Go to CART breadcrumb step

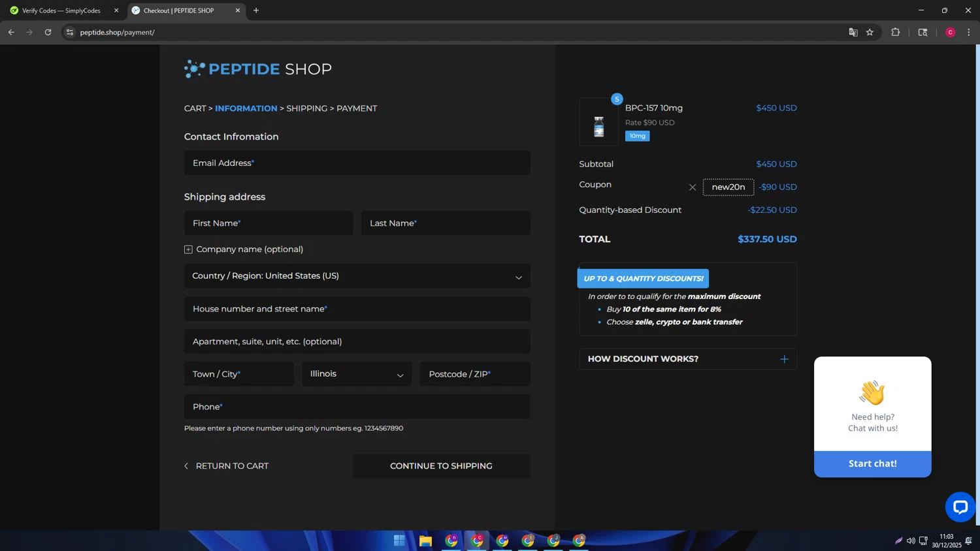195,108
